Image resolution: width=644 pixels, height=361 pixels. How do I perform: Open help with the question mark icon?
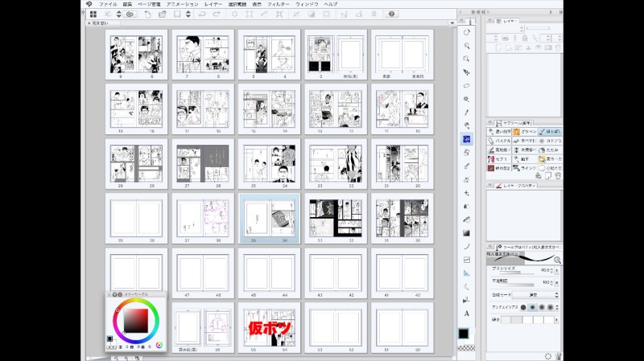point(391,14)
